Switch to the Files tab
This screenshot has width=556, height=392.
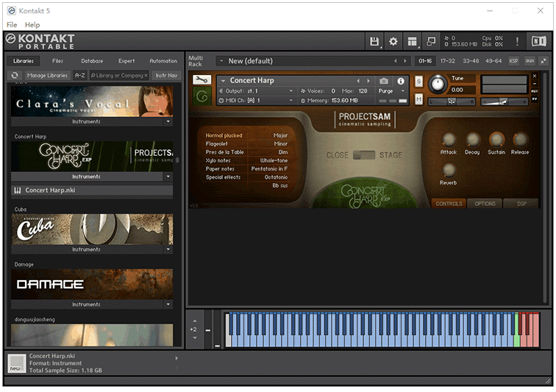coord(57,61)
